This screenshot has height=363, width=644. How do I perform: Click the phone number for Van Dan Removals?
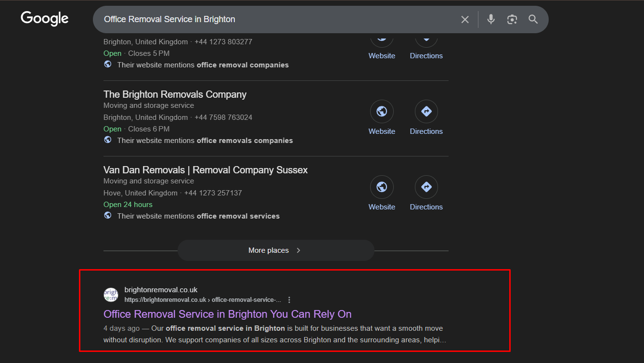pos(213,193)
